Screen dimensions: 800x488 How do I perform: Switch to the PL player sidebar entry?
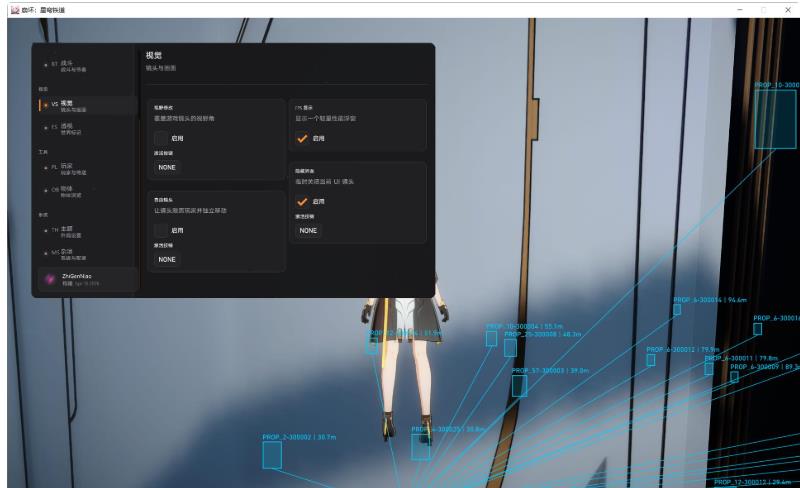pos(86,169)
